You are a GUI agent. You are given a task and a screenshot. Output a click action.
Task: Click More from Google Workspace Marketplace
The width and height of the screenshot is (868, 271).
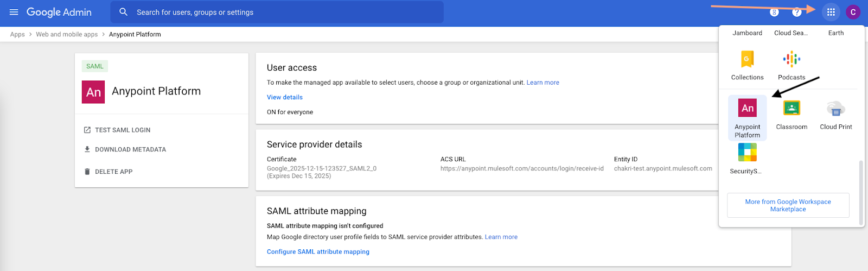click(x=788, y=205)
